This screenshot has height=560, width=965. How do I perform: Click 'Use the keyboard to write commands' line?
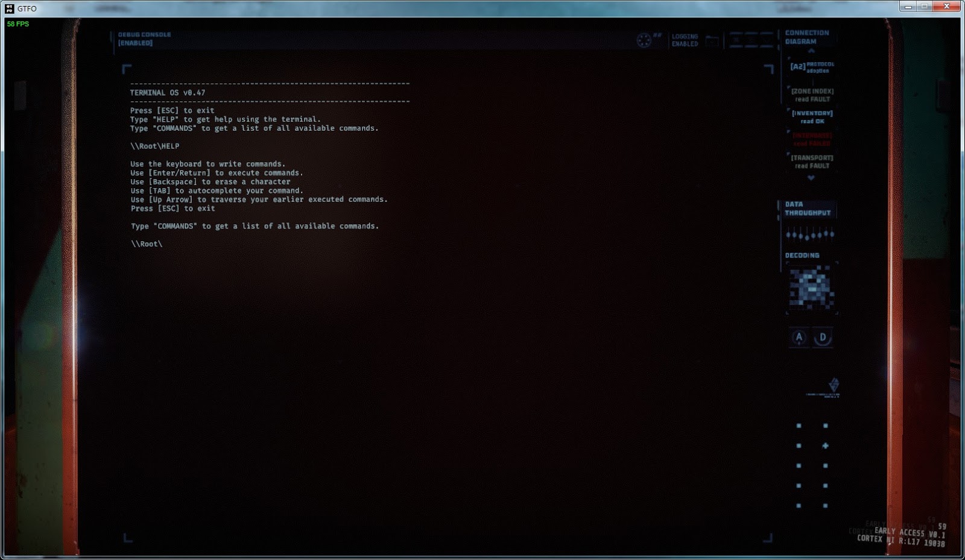[208, 164]
